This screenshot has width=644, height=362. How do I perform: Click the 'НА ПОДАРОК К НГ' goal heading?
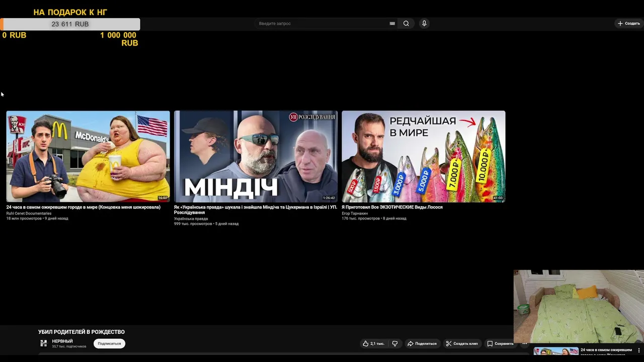click(70, 12)
